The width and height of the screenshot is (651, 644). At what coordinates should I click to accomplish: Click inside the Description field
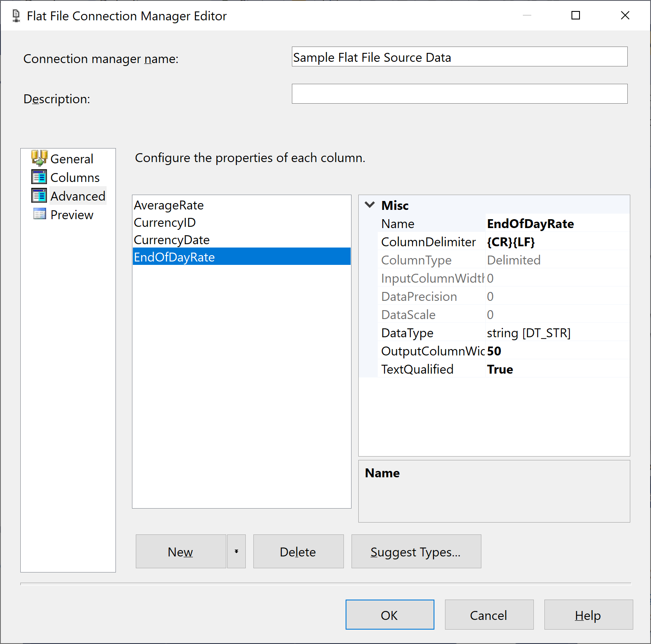click(x=459, y=94)
